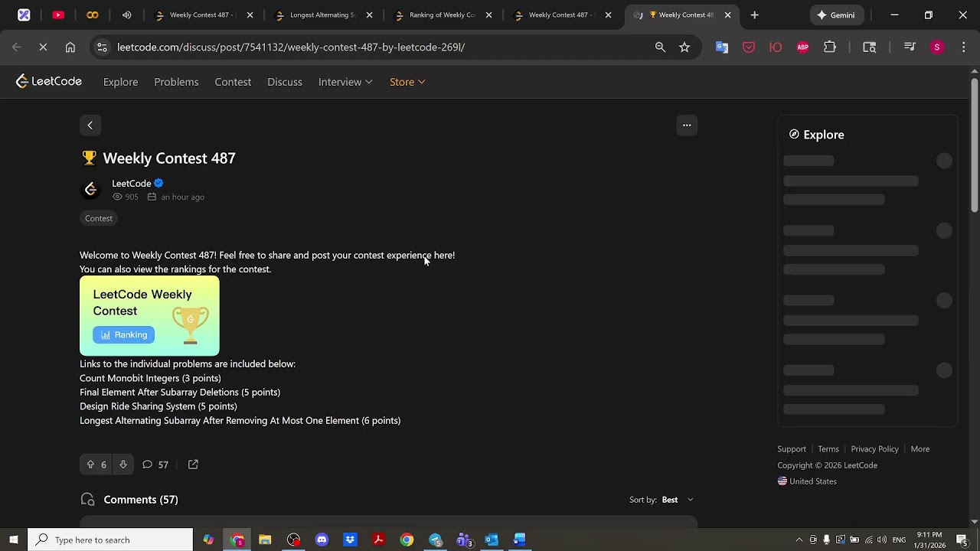980x551 pixels.
Task: Go to the browser home page
Action: (70, 47)
